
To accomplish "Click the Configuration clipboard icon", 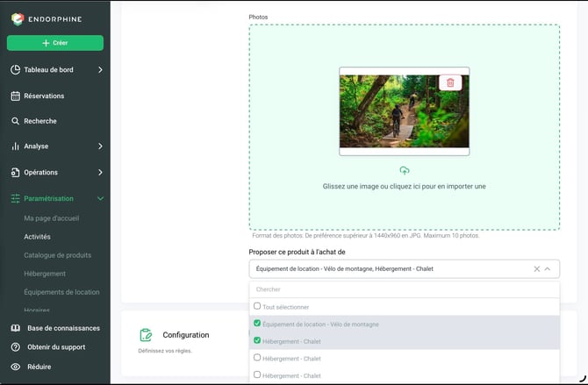I will click(146, 335).
